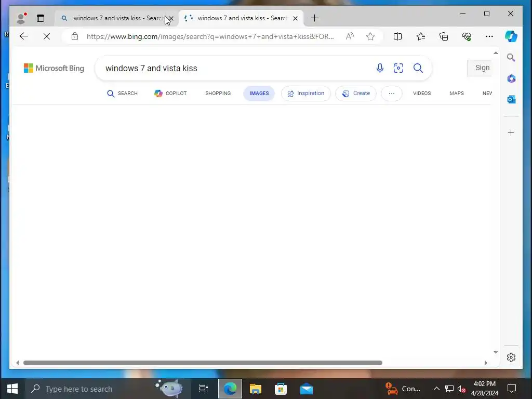
Task: View site information lock icon
Action: tap(75, 36)
